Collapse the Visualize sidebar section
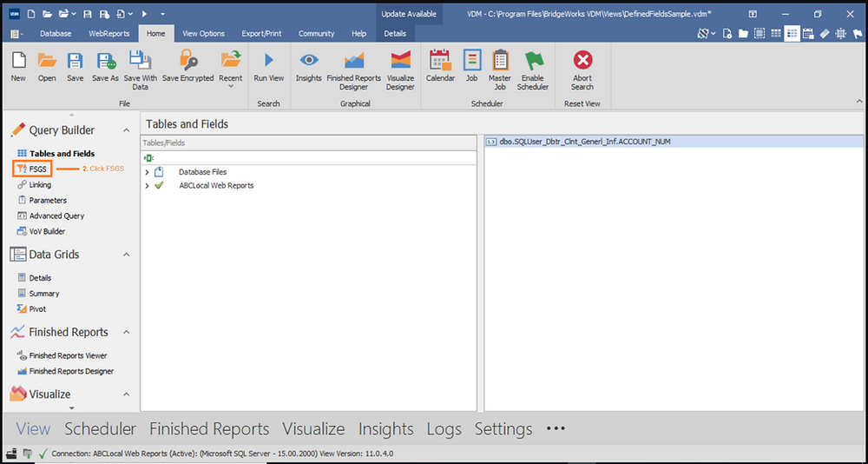This screenshot has height=464, width=868. coord(126,394)
